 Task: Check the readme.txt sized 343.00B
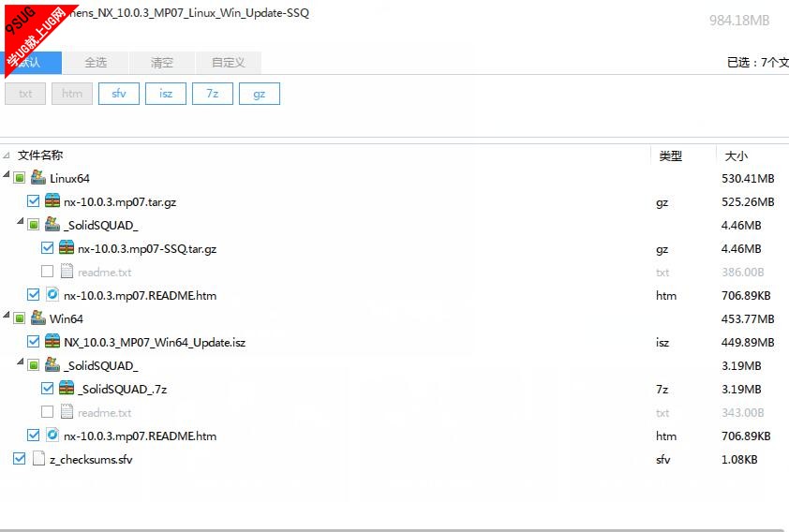click(x=47, y=411)
